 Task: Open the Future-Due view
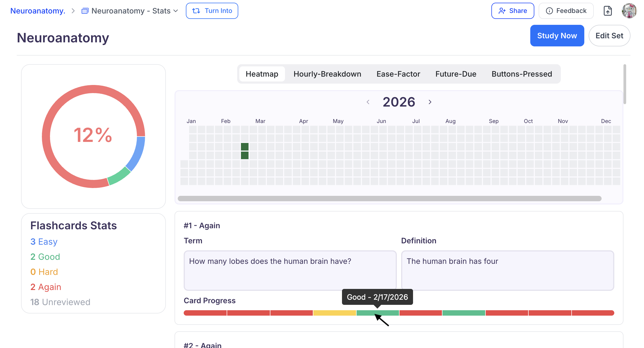(x=456, y=74)
